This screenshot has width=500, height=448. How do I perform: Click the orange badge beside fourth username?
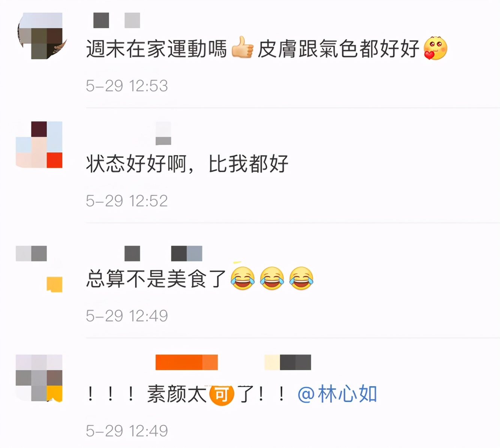click(187, 362)
